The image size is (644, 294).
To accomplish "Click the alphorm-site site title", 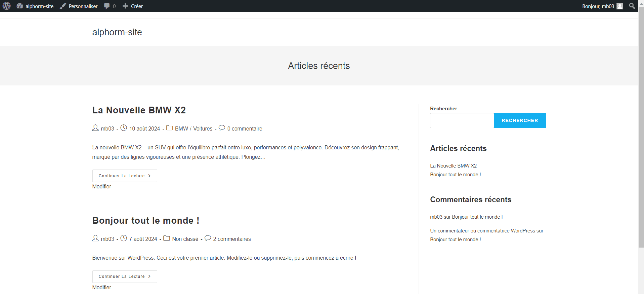I will pos(117,32).
